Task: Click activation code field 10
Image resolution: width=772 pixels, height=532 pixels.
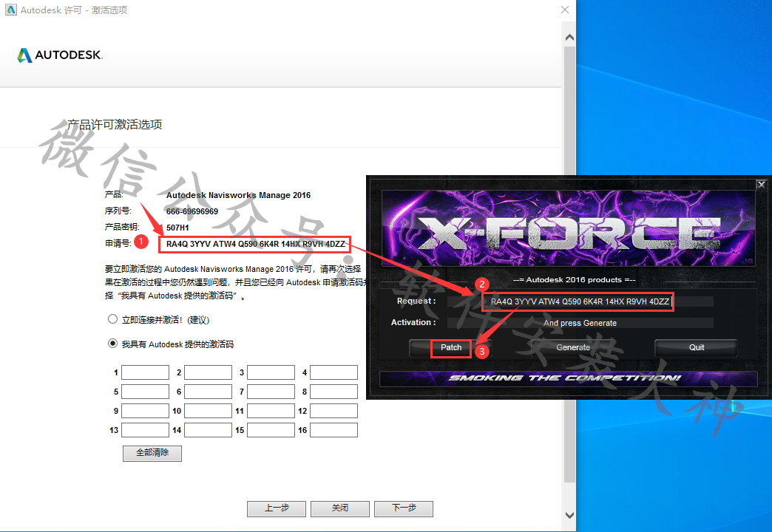Action: coord(209,411)
